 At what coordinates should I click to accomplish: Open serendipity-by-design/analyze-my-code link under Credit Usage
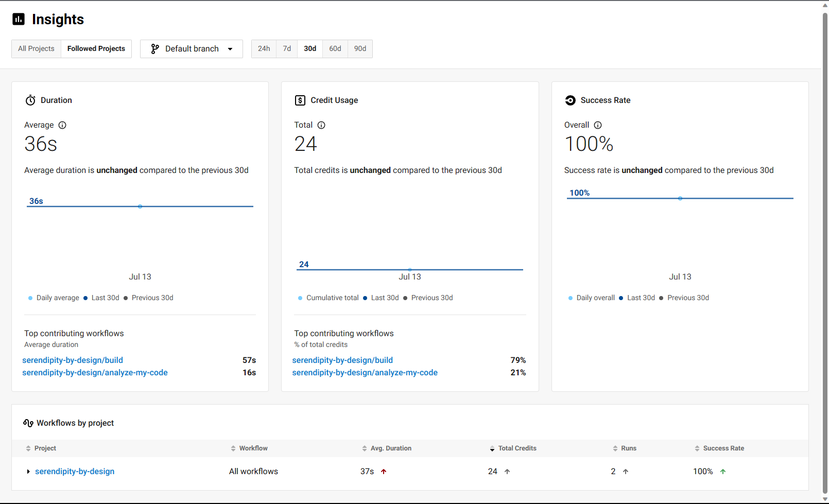365,373
